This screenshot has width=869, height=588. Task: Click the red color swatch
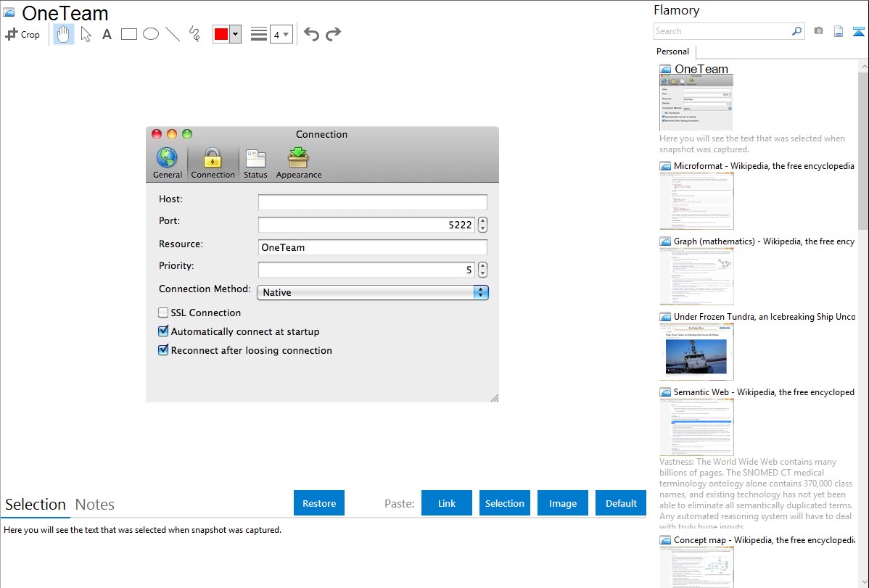[221, 34]
